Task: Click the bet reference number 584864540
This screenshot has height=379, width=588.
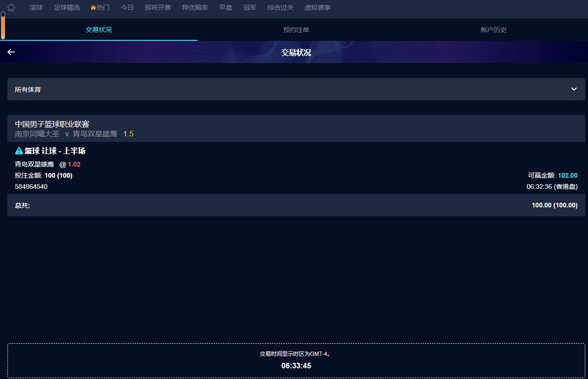Action: pos(30,186)
